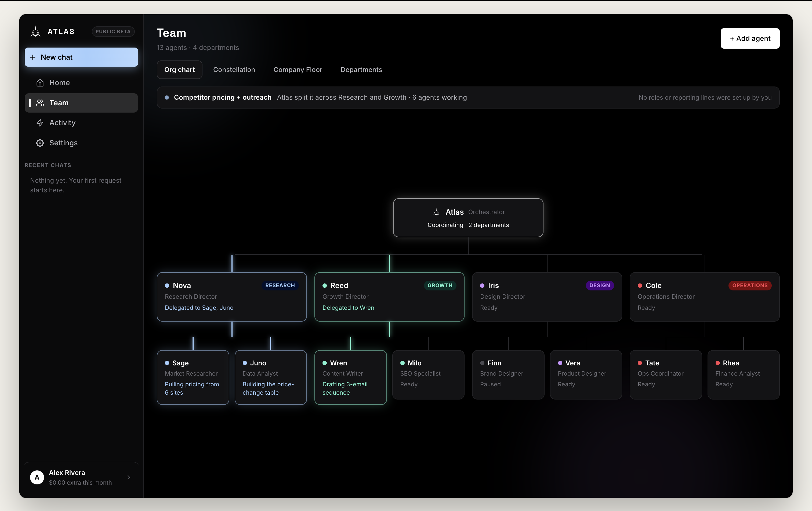Open Nova Research Director card
Viewport: 812px width, 511px height.
pos(232,297)
